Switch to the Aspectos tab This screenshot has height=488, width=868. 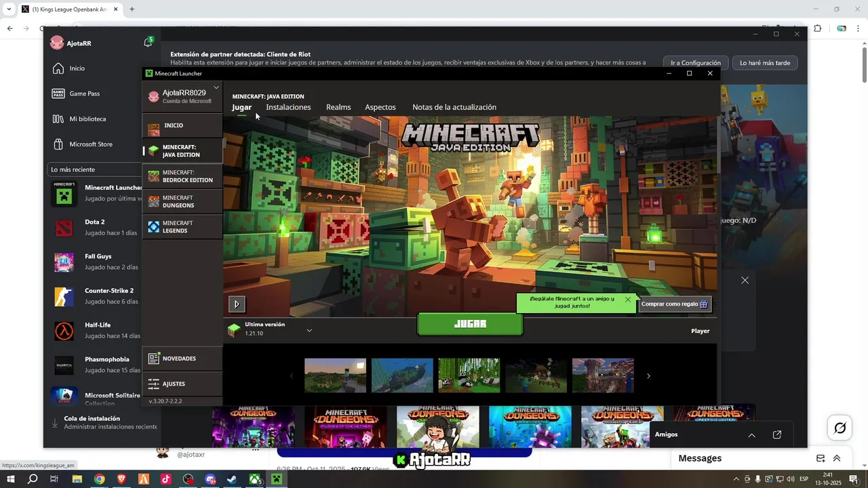380,107
